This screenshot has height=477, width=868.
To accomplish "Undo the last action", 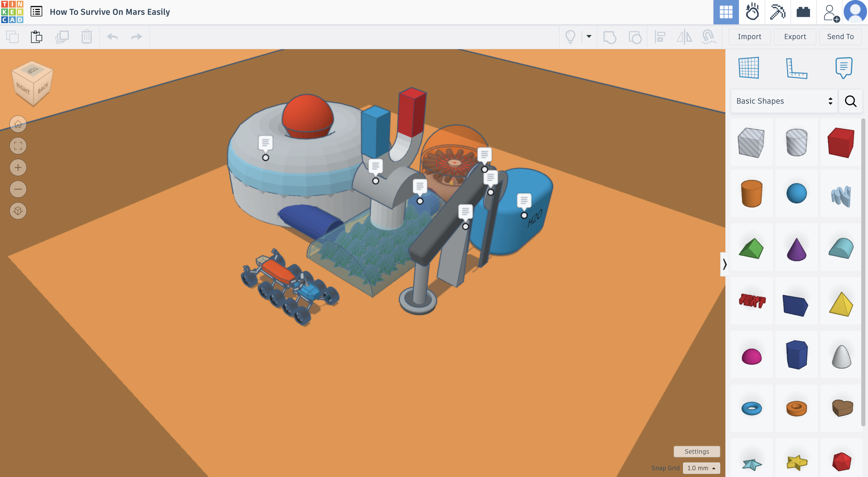I will click(112, 37).
